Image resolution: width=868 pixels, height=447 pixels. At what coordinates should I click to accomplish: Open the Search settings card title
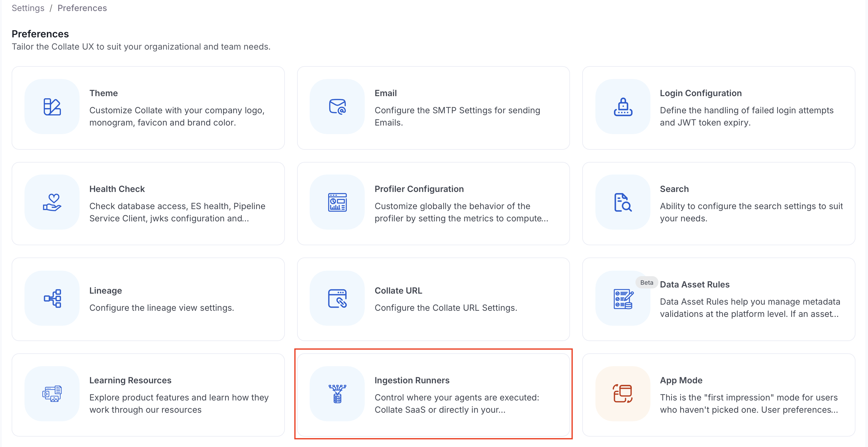coord(674,189)
